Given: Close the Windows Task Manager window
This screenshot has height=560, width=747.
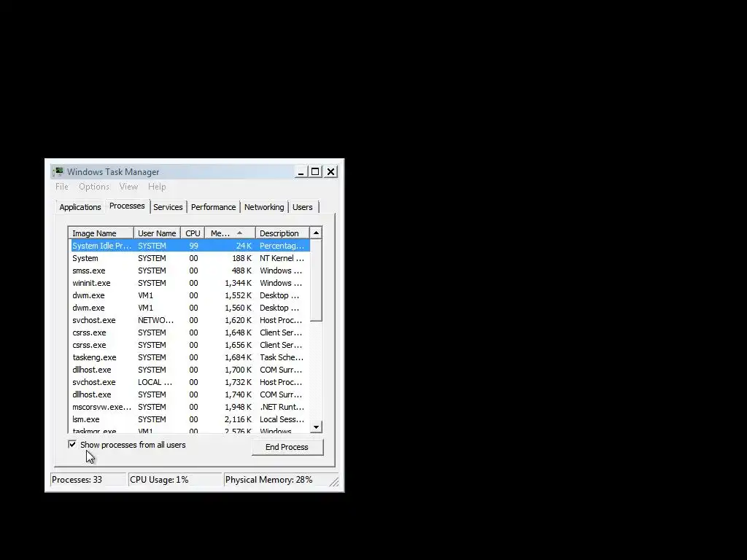Looking at the screenshot, I should pos(330,171).
